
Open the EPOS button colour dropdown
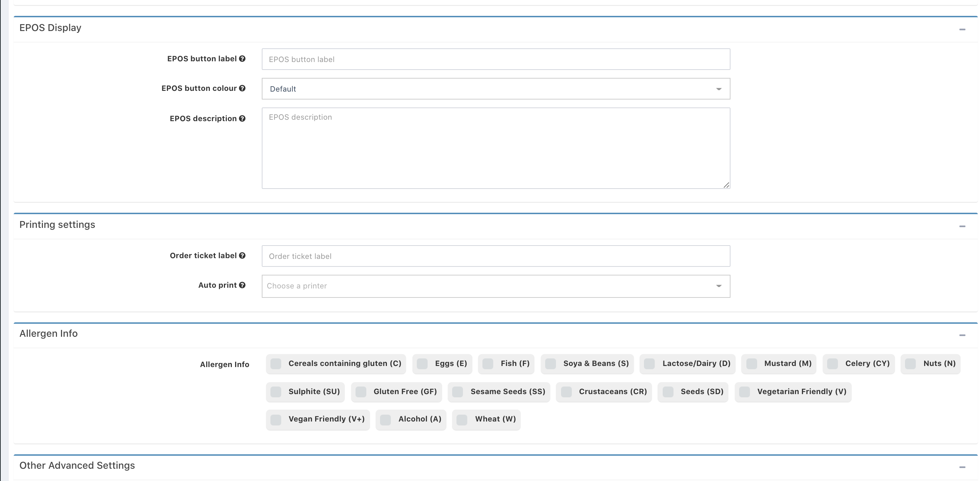click(496, 89)
